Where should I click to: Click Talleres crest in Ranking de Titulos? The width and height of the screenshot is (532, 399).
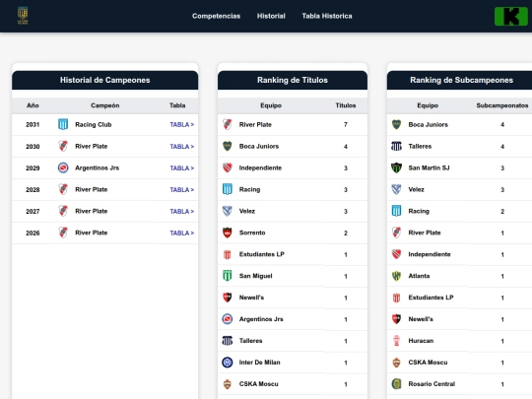coord(228,341)
